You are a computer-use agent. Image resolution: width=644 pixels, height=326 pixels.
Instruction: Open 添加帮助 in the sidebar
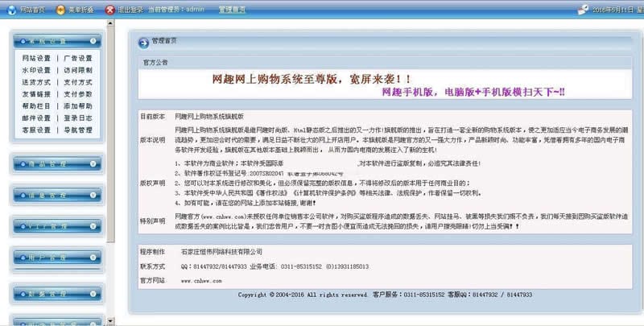click(x=78, y=106)
